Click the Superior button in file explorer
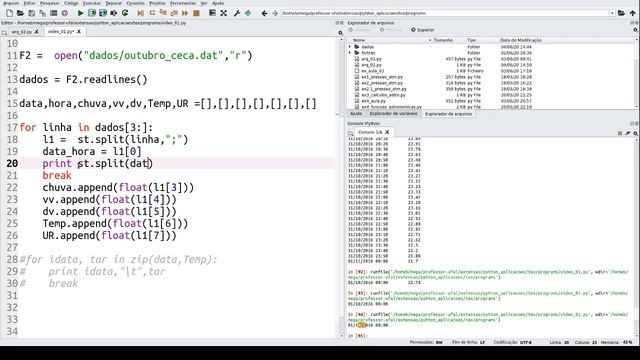 (422, 30)
